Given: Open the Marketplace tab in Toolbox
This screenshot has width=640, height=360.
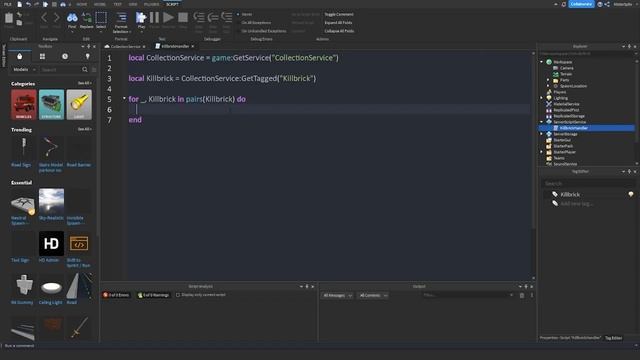Looking at the screenshot, I should click(20, 56).
